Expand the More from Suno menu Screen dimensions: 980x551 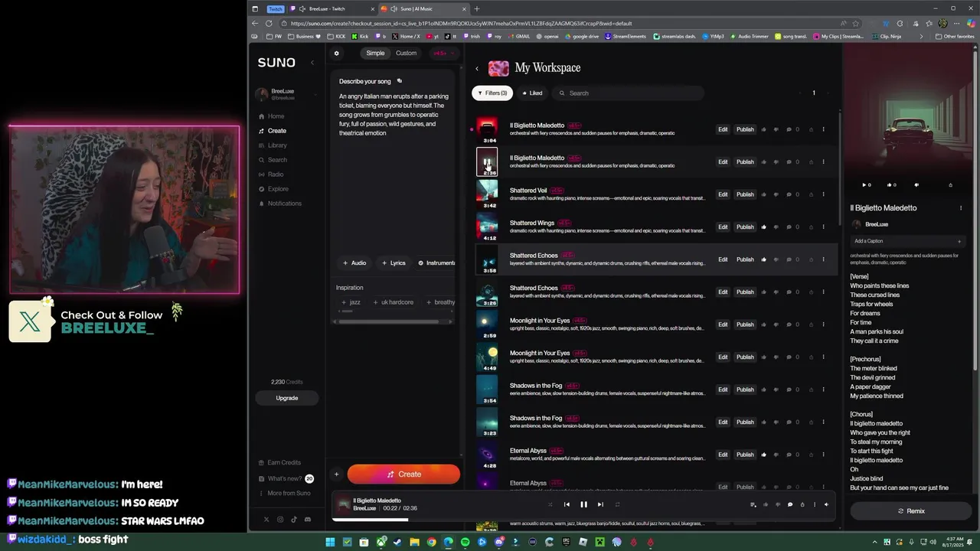coord(285,494)
